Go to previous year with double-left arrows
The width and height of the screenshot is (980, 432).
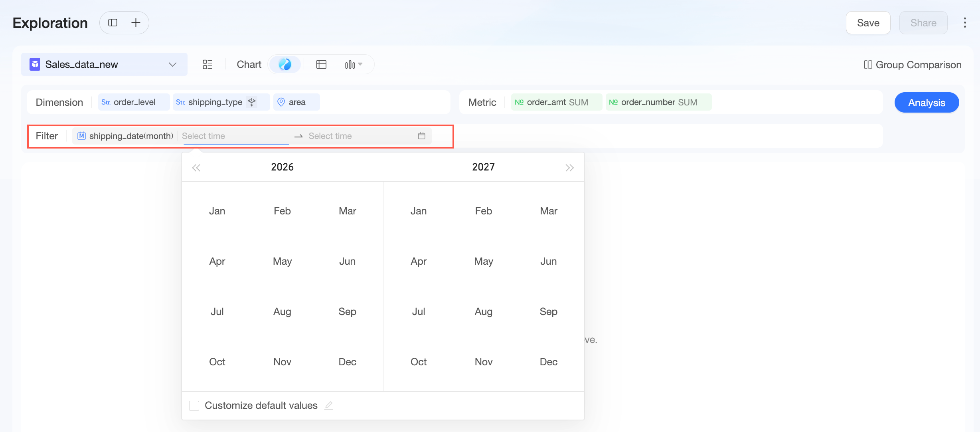pyautogui.click(x=196, y=168)
